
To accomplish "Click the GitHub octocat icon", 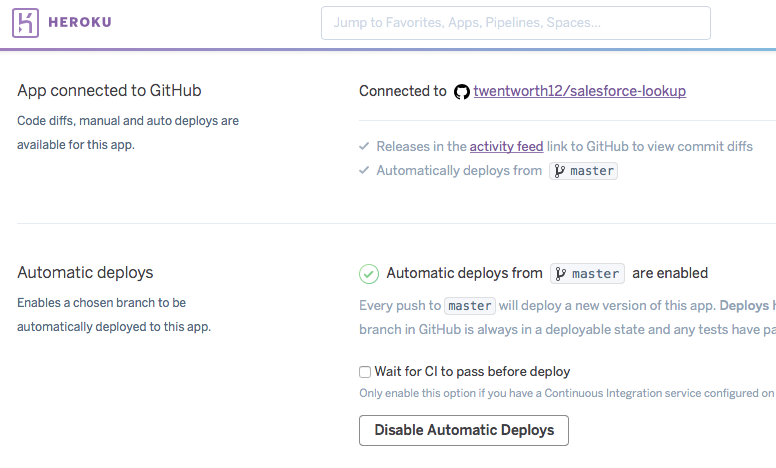I will (462, 92).
